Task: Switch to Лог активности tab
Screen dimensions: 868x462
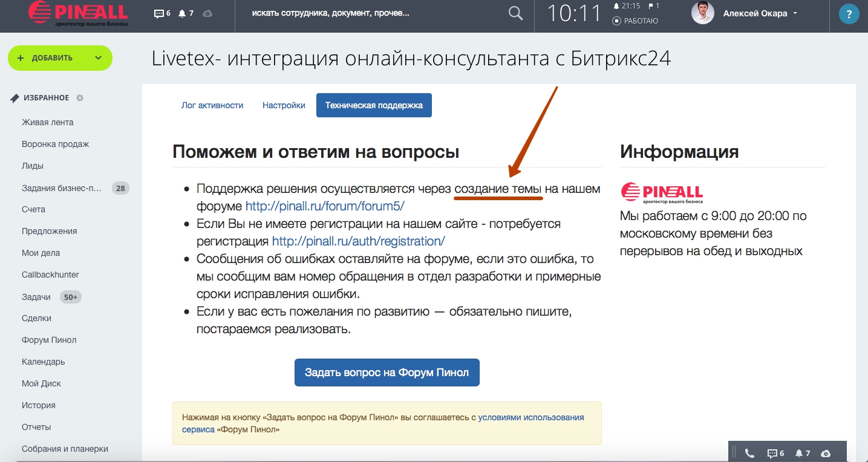Action: 212,105
